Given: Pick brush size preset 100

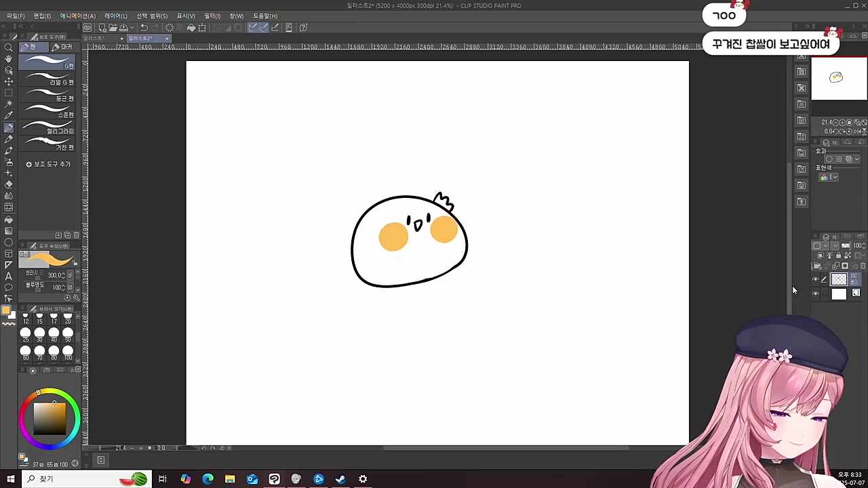Looking at the screenshot, I should click(68, 352).
